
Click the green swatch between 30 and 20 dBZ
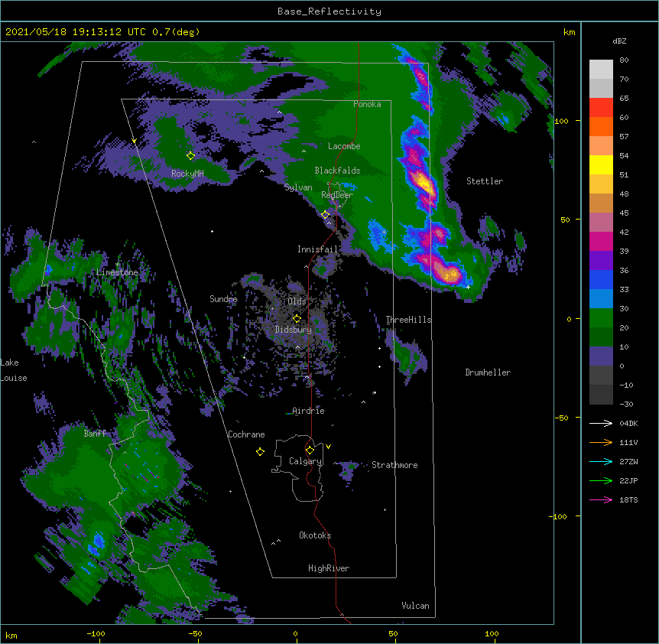(601, 318)
